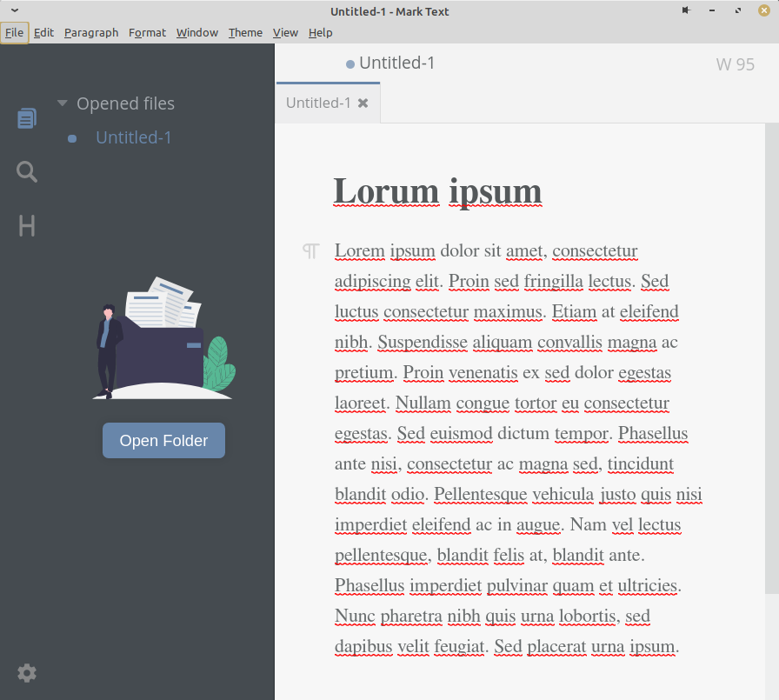Screen dimensions: 779x700
Task: Expand the Opened files tree arrow
Action: [x=62, y=103]
